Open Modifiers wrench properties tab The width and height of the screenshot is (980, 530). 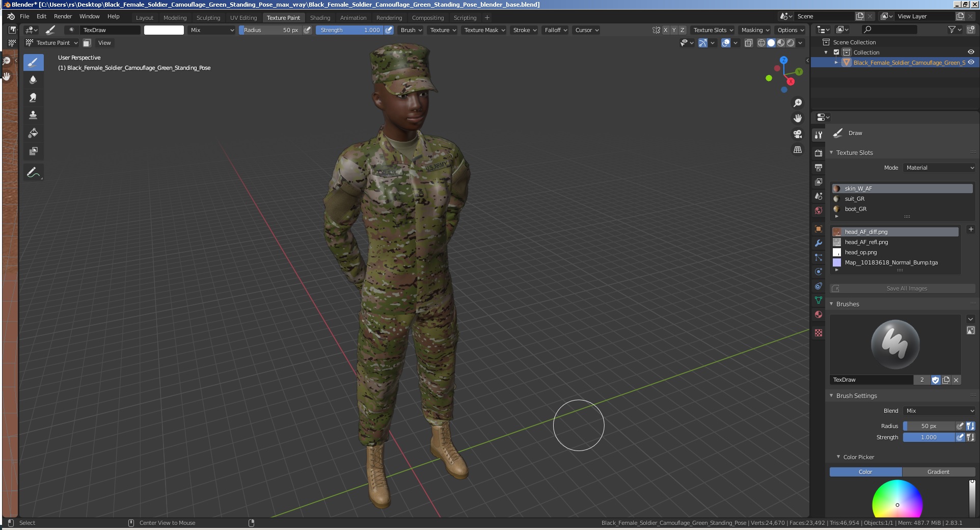[x=819, y=243]
